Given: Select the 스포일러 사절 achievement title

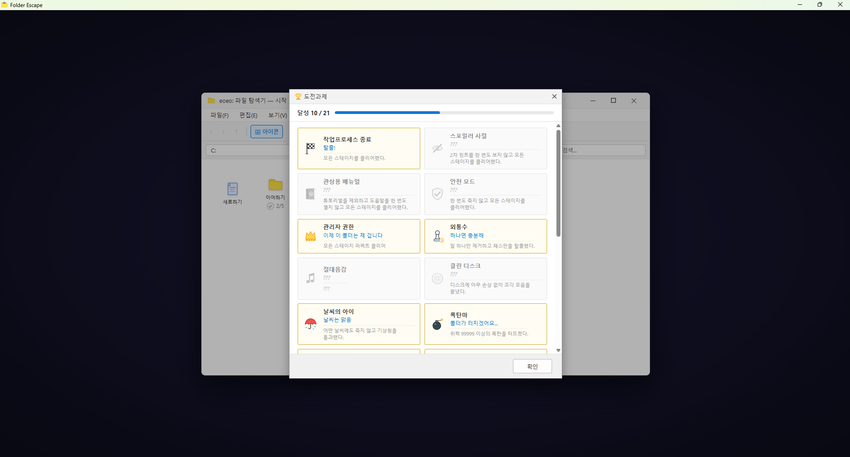Looking at the screenshot, I should click(x=468, y=136).
